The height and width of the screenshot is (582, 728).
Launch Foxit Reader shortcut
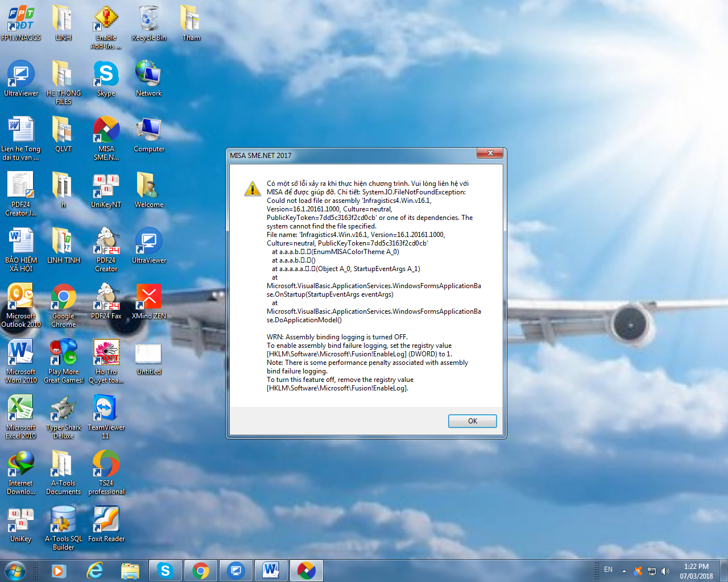(x=106, y=524)
